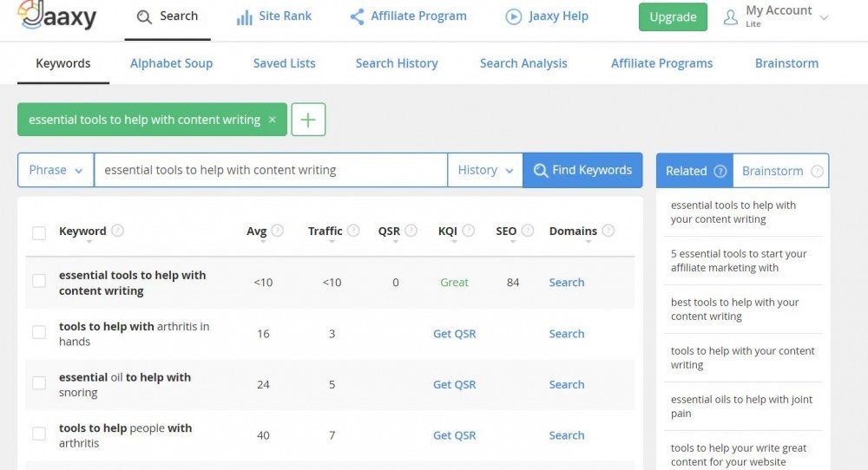Click the green Upgrade button
Viewport: 868px width, 470px height.
click(x=673, y=17)
